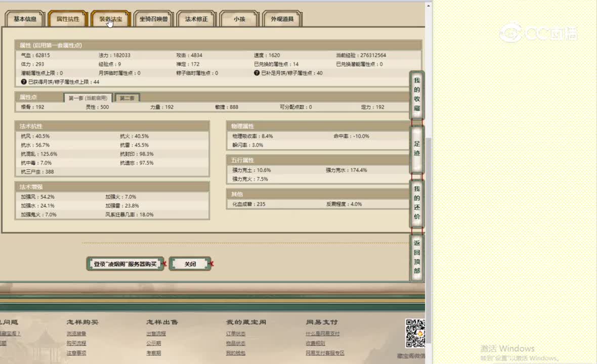Open the 浏览装备 footer link

pyautogui.click(x=76, y=334)
